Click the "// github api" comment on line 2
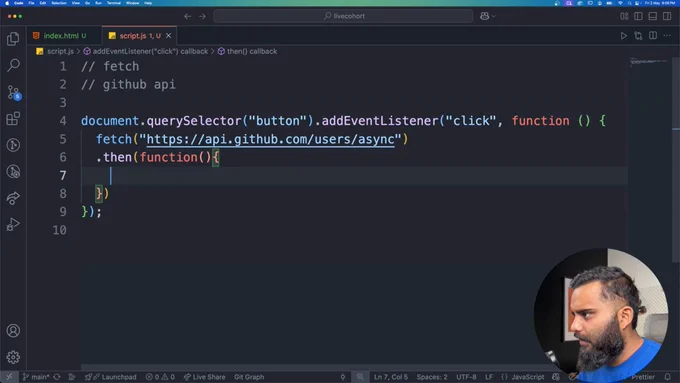The image size is (680, 383). tap(128, 85)
